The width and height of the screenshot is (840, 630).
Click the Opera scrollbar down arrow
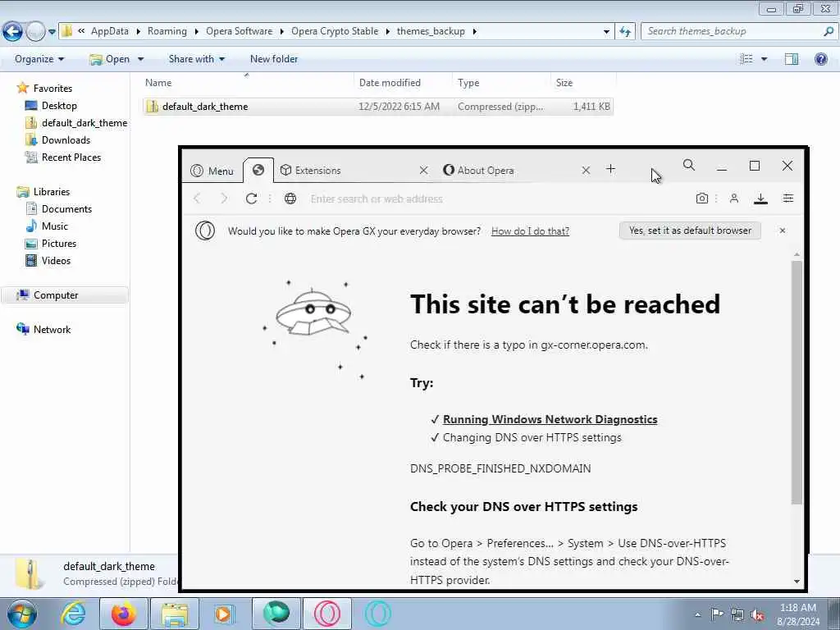pyautogui.click(x=797, y=582)
